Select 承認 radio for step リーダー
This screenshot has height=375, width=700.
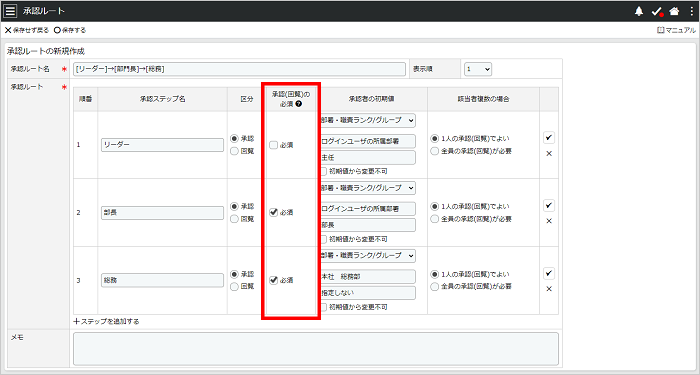tap(234, 139)
